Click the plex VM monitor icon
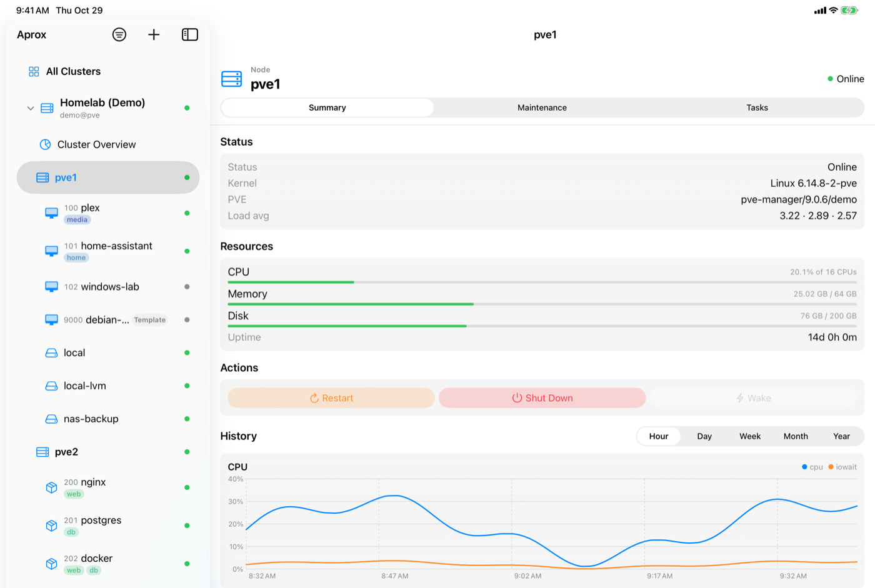Image resolution: width=875 pixels, height=588 pixels. [x=52, y=213]
